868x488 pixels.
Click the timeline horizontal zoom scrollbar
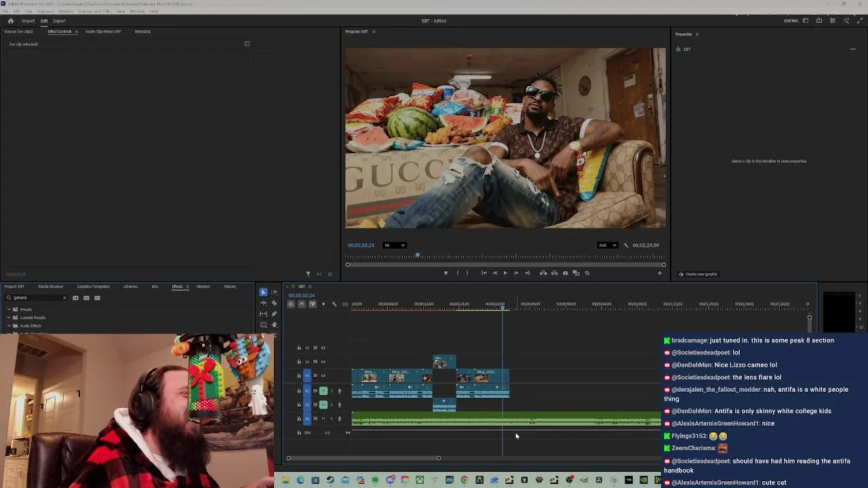tap(363, 458)
